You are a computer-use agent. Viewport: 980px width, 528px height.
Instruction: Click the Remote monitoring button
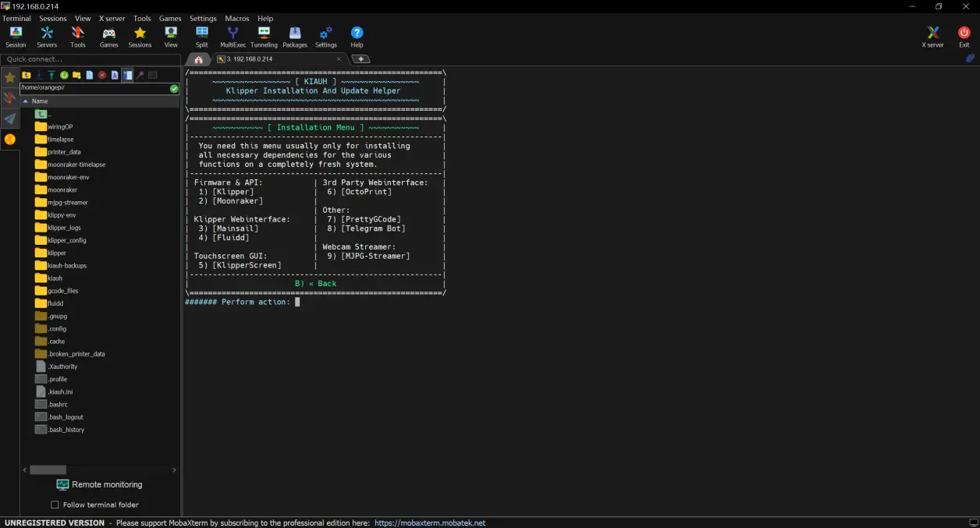click(99, 484)
